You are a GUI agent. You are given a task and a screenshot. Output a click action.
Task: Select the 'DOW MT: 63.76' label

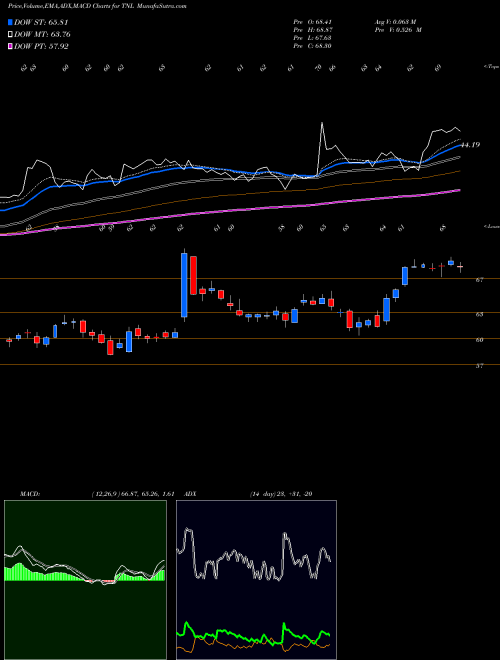point(42,35)
